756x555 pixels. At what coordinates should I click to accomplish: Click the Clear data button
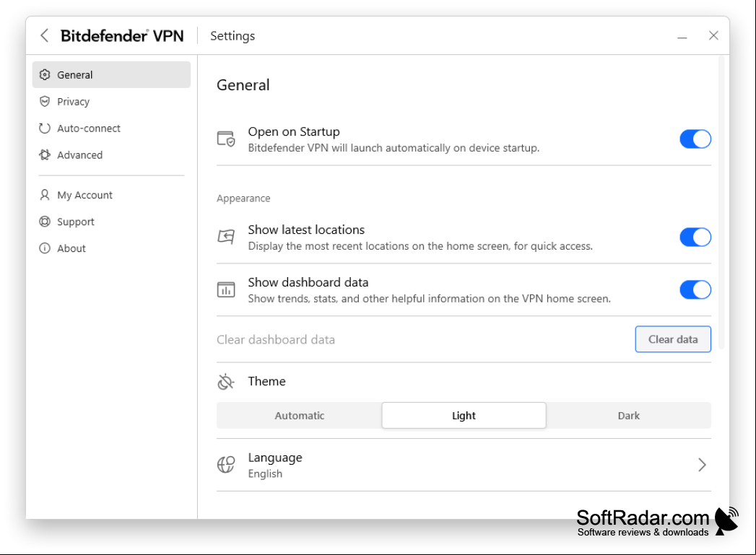(673, 339)
